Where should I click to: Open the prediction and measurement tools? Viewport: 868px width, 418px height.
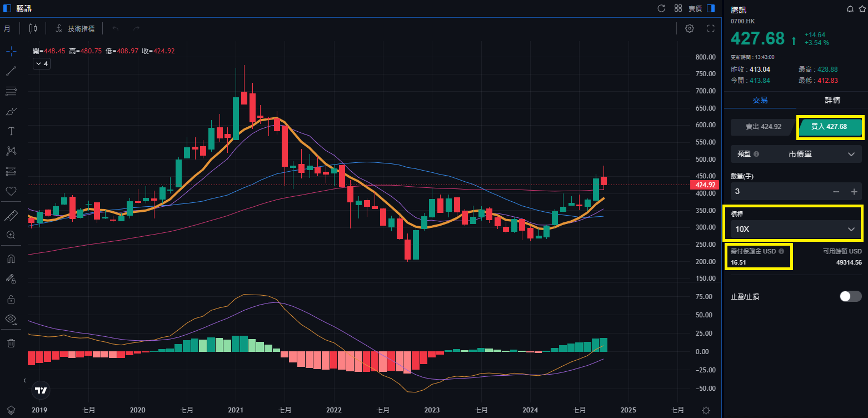pyautogui.click(x=11, y=171)
